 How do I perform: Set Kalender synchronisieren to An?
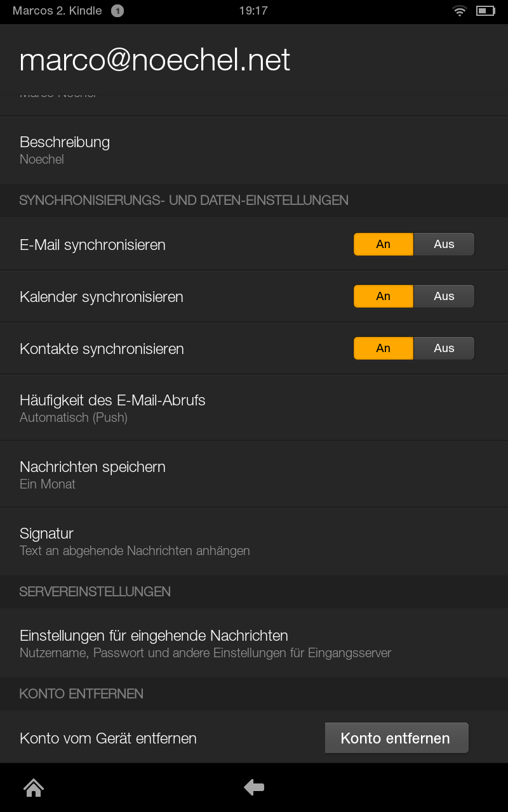[x=384, y=296]
